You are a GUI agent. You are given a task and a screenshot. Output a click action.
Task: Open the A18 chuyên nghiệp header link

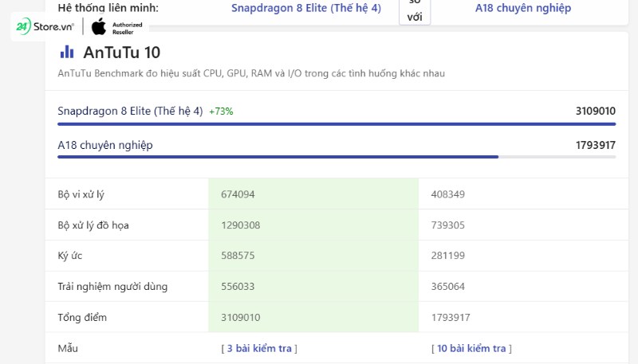point(523,8)
